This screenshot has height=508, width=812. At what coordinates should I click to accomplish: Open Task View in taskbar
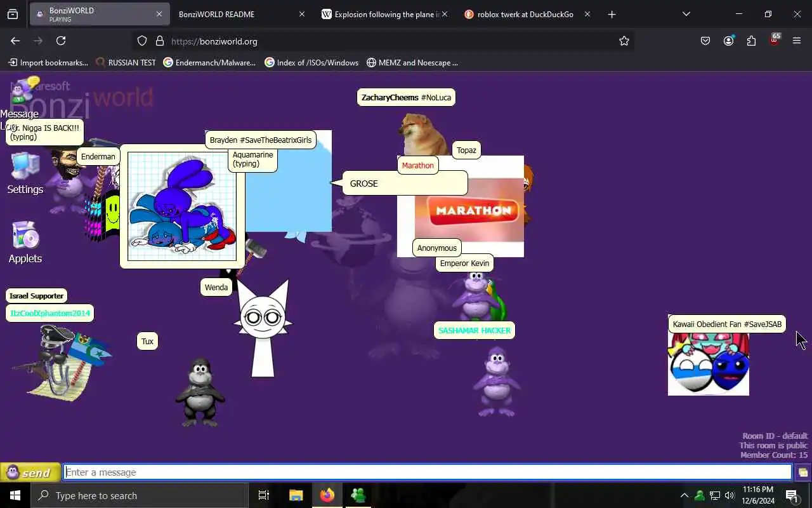(x=264, y=495)
